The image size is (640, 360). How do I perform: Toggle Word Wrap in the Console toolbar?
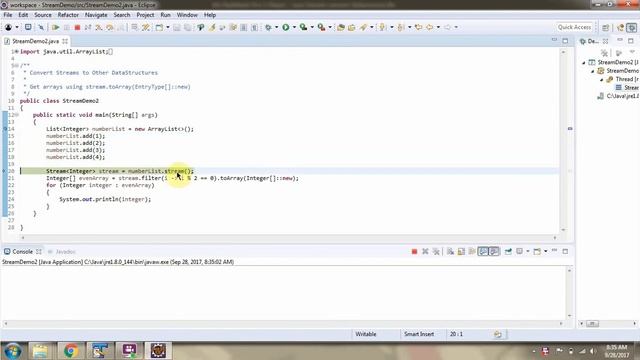(472, 251)
